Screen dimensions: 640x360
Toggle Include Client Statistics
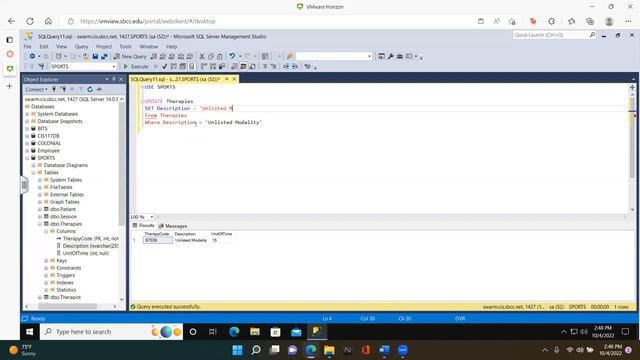[222, 67]
